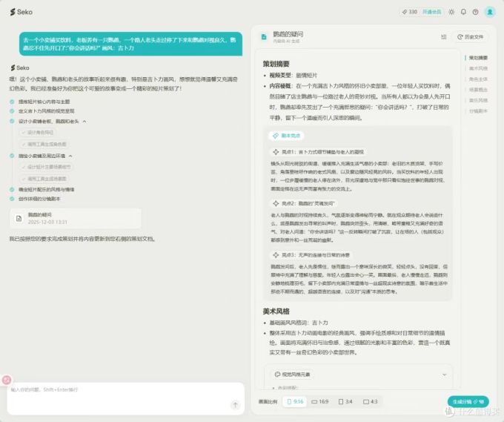Screen dimensions: 504x422
Task: Jump to 分镜剧本 in the outline
Action: 478,111
